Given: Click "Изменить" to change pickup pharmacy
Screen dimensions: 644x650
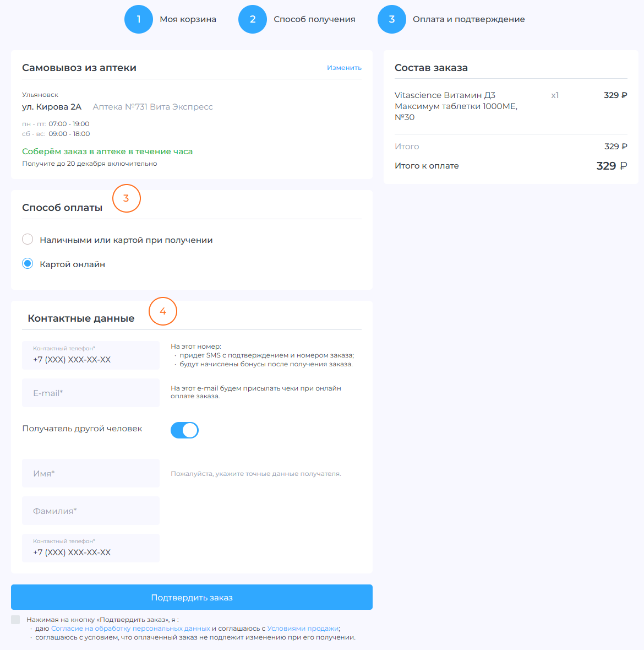Looking at the screenshot, I should click(344, 68).
